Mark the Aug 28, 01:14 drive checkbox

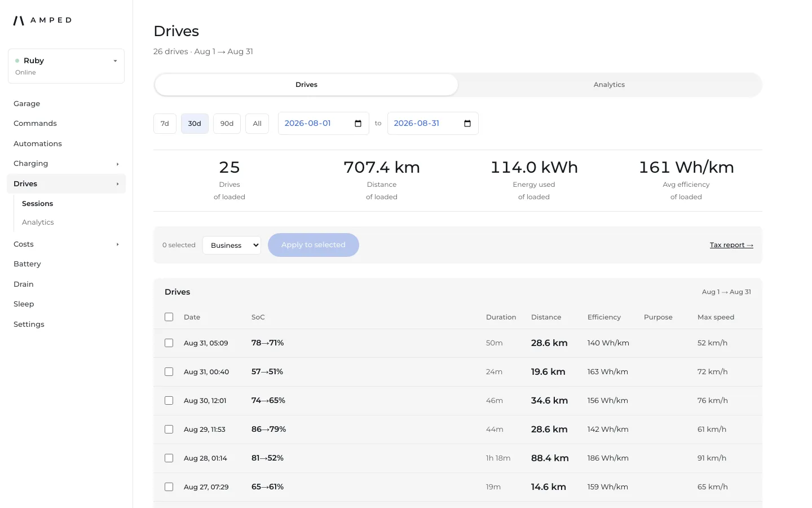169,458
